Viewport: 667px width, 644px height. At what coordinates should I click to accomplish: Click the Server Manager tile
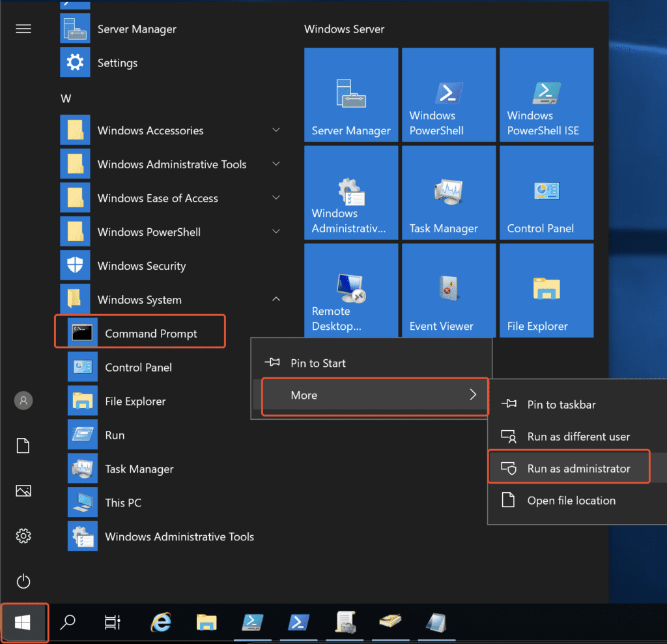(351, 95)
